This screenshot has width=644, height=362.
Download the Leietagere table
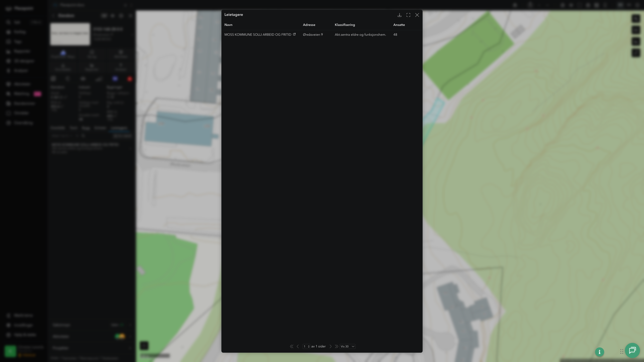click(x=399, y=15)
